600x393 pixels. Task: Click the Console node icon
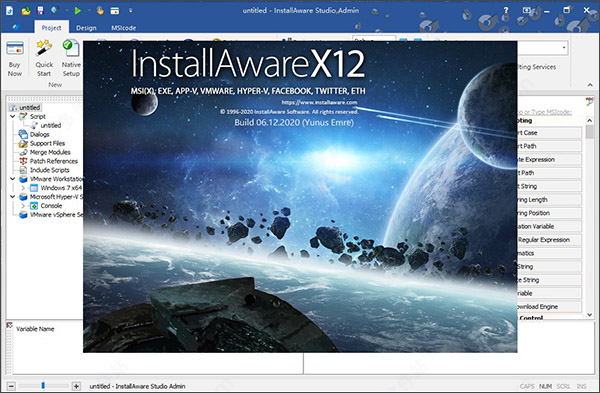pyautogui.click(x=34, y=206)
